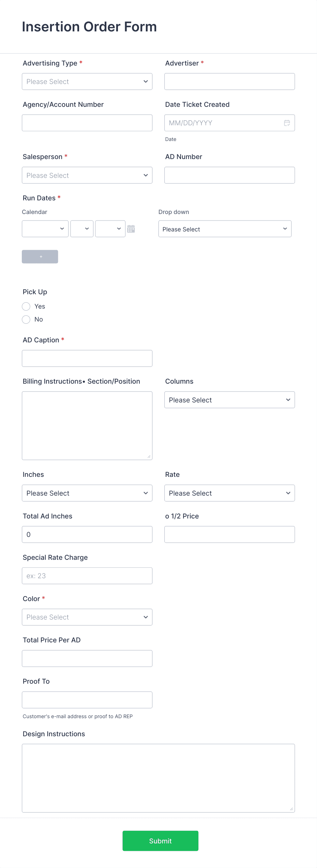Open the Rate dropdown
Screen dimensions: 317x868
tap(229, 493)
